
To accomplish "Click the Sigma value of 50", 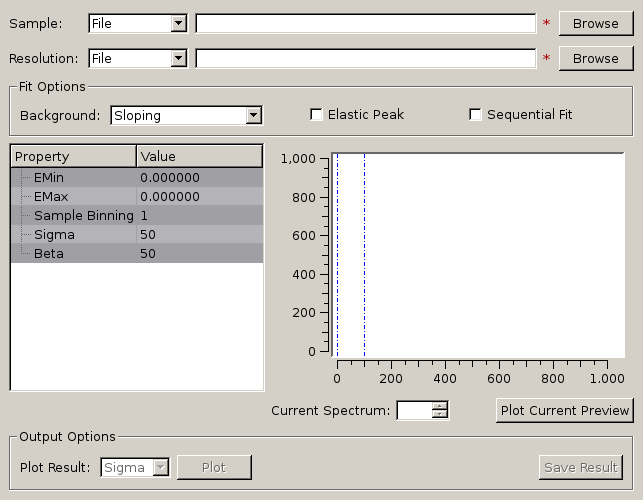I will [199, 234].
